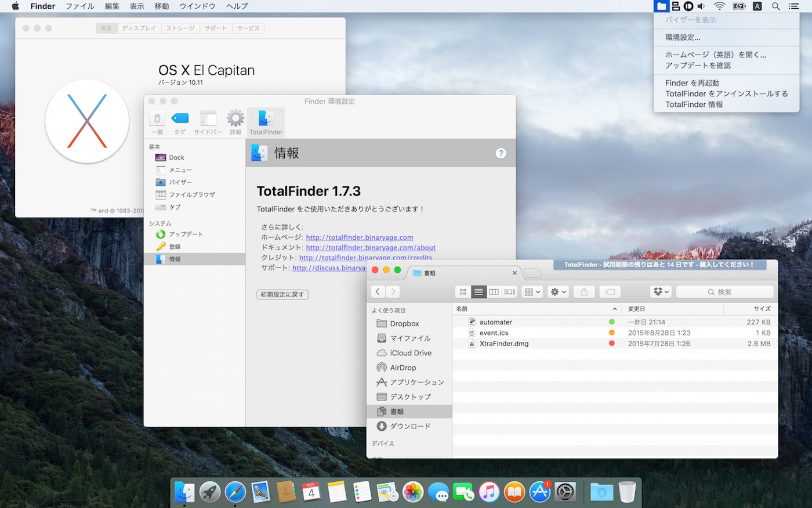Open the gear Action dropdown in Finder toolbar
The width and height of the screenshot is (812, 508).
click(558, 291)
